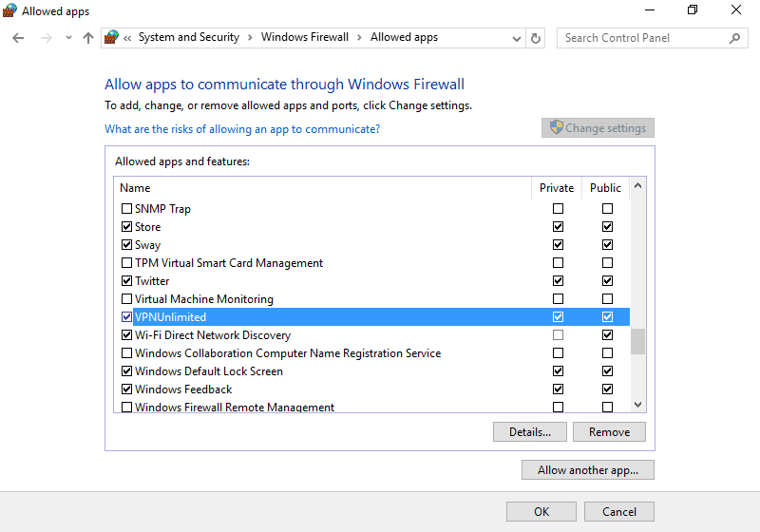Screen dimensions: 760x532
Task: Enable the SNMP Trap checkbox
Action: point(127,209)
